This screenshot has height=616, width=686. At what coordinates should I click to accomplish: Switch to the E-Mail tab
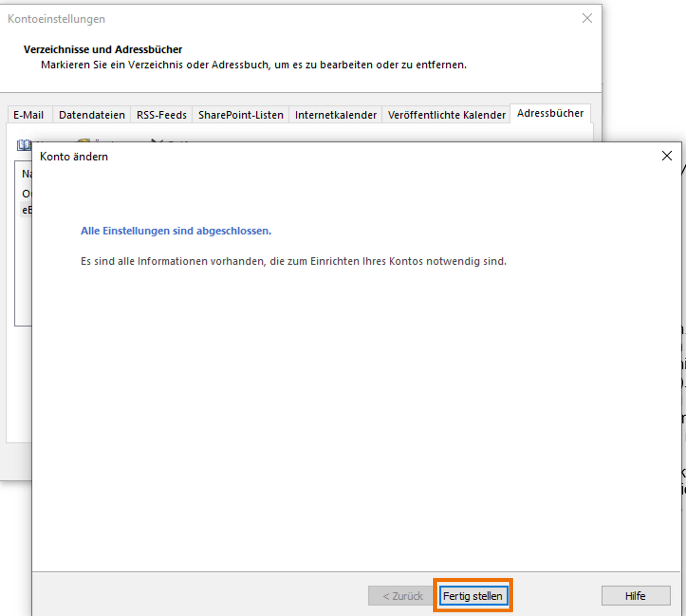[28, 115]
